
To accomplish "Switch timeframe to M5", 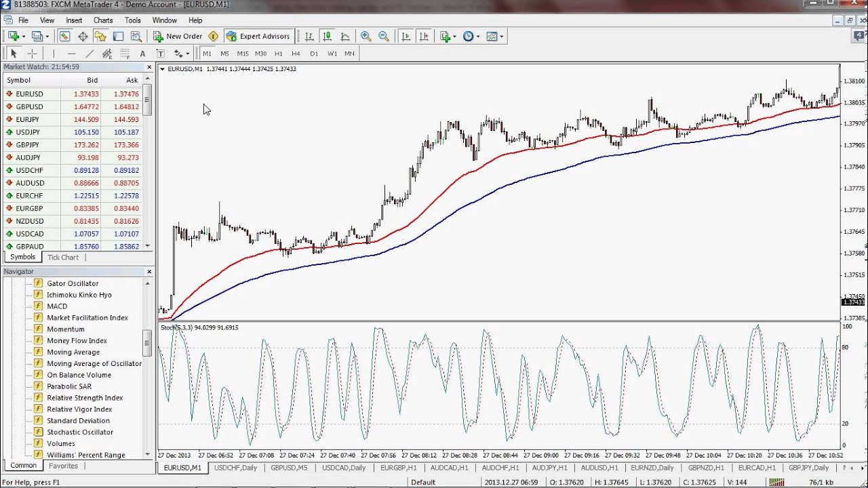I will point(224,54).
